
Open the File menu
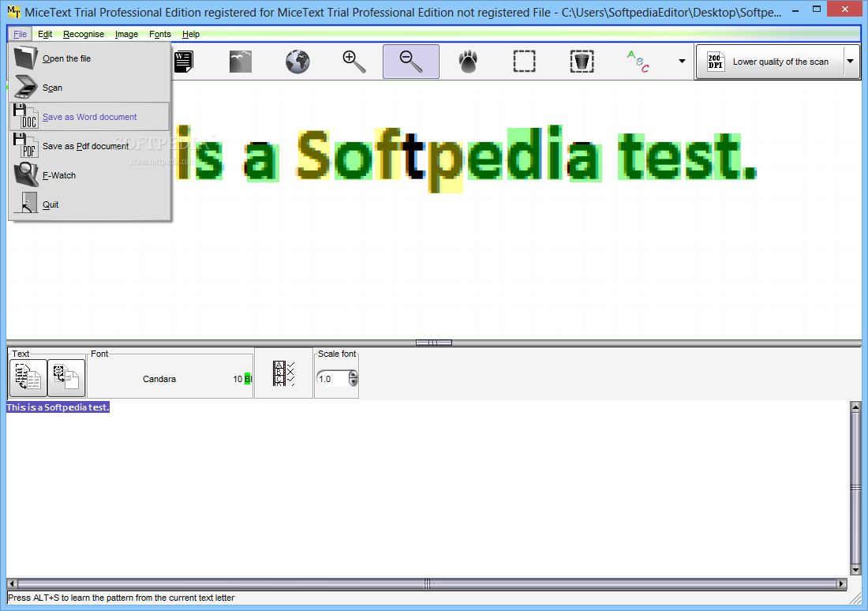tap(20, 35)
